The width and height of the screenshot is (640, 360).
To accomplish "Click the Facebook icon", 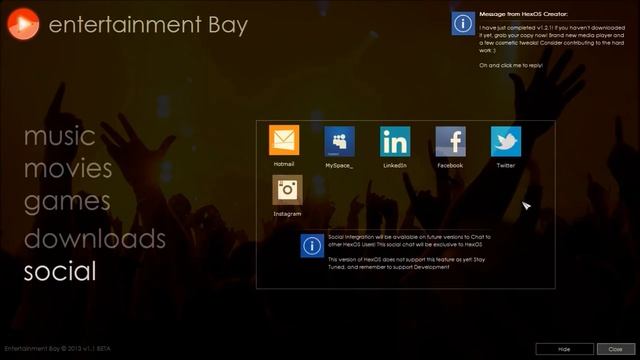I will [x=450, y=141].
